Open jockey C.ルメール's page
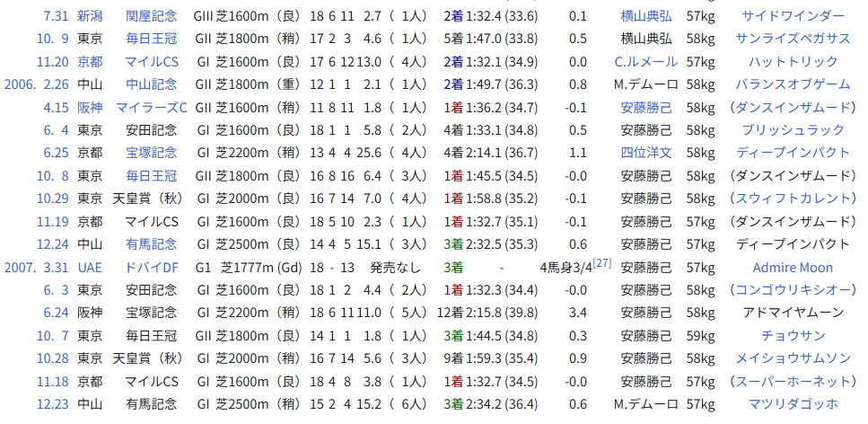The width and height of the screenshot is (868, 424). pos(644,61)
